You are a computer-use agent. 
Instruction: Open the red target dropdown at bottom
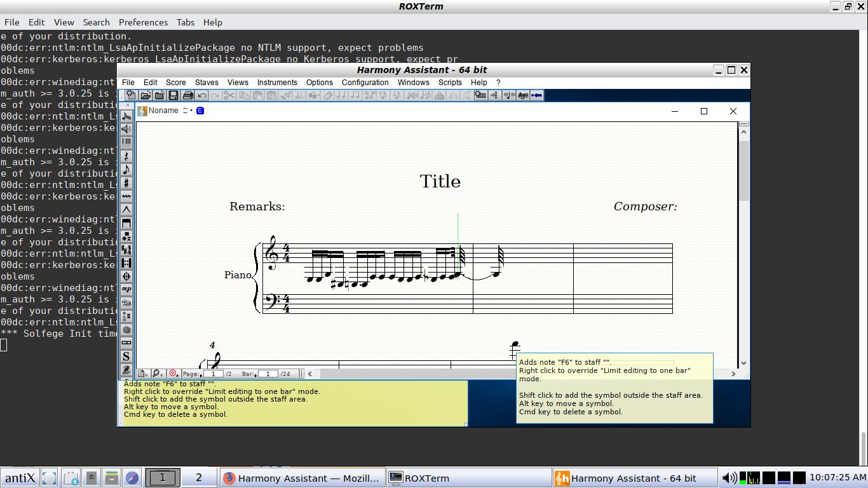[x=173, y=374]
